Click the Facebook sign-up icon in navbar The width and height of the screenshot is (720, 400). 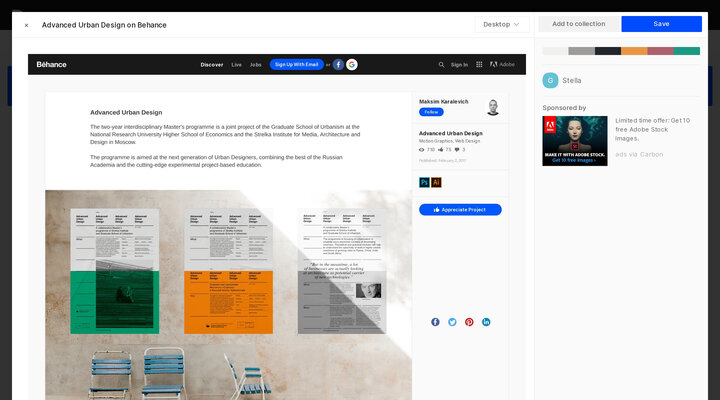(x=338, y=65)
